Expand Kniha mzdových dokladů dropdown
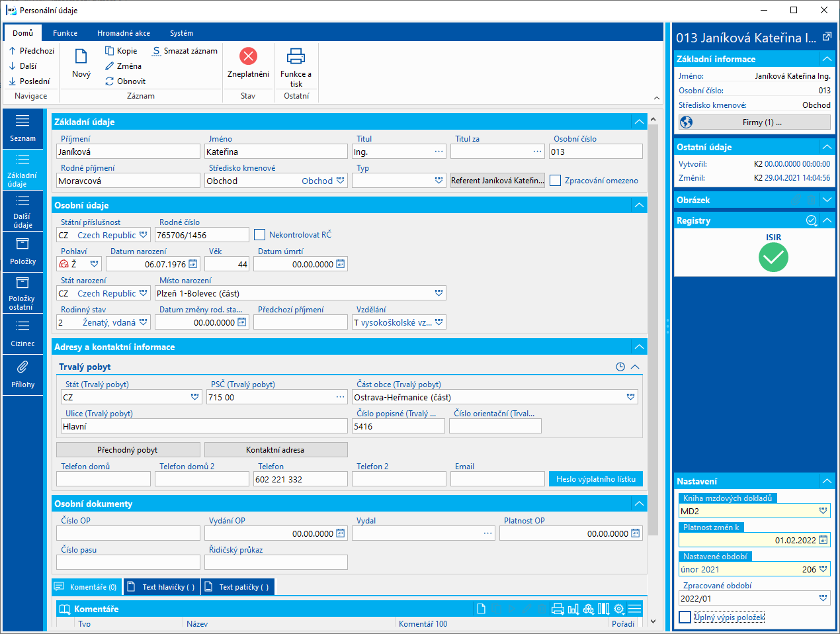Viewport: 840px width, 634px height. [823, 511]
